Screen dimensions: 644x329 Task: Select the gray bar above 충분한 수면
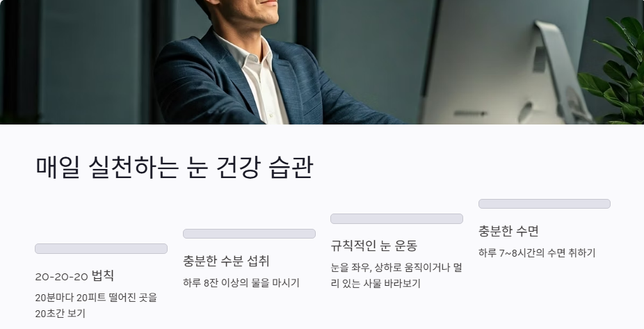tap(545, 204)
